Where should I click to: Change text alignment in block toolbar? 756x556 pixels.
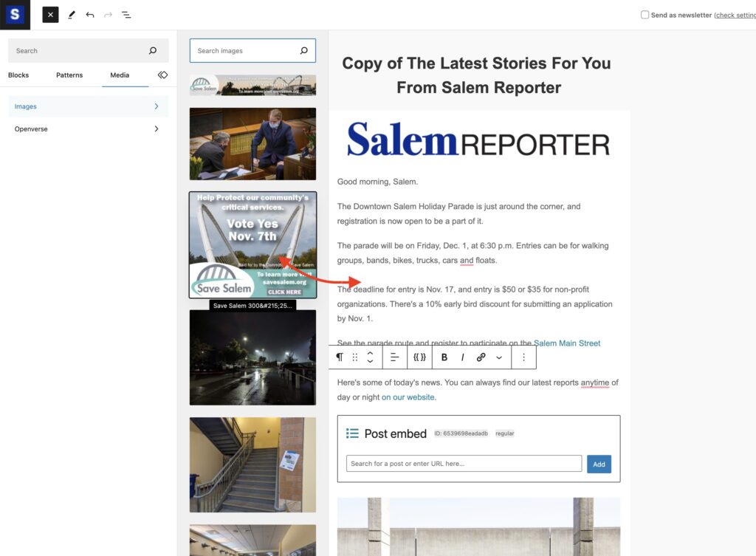[394, 357]
